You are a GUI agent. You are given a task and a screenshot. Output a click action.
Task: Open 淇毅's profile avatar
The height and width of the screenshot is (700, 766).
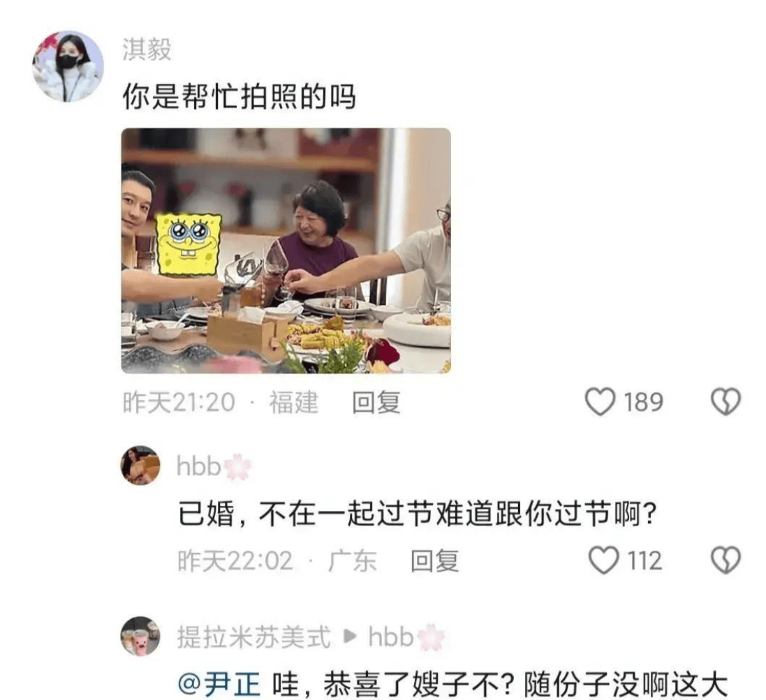click(x=68, y=66)
